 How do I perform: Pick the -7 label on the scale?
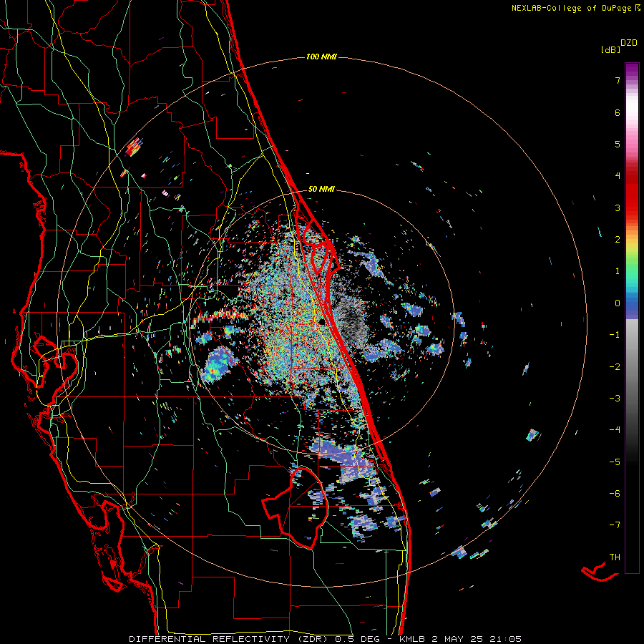point(615,525)
